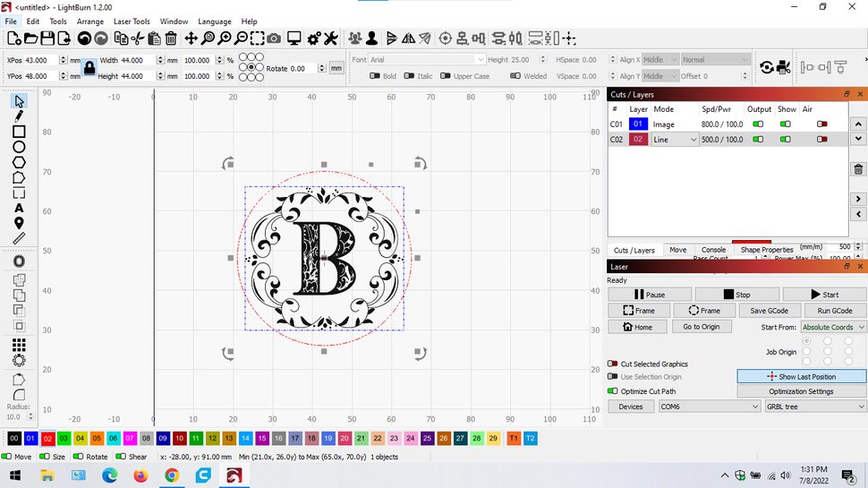Screen dimensions: 868x488
Task: Pick the Text tool
Action: pos(19,208)
